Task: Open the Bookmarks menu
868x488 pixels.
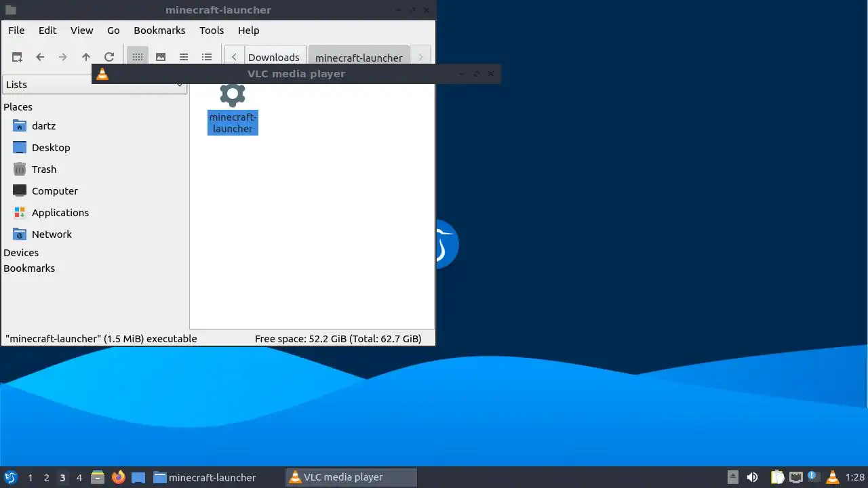Action: pyautogui.click(x=159, y=30)
